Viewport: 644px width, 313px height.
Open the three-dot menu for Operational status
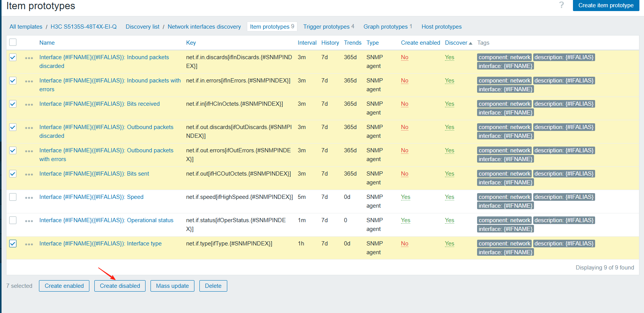click(x=29, y=221)
